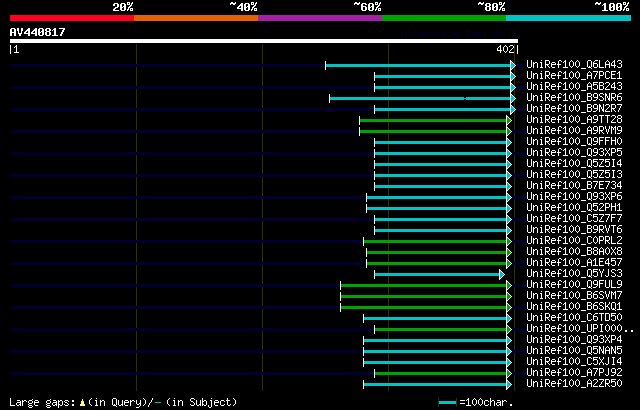Image resolution: width=640 pixels, height=410 pixels.
Task: Click the cyan alignment bar for C6TD50
Action: (438, 319)
